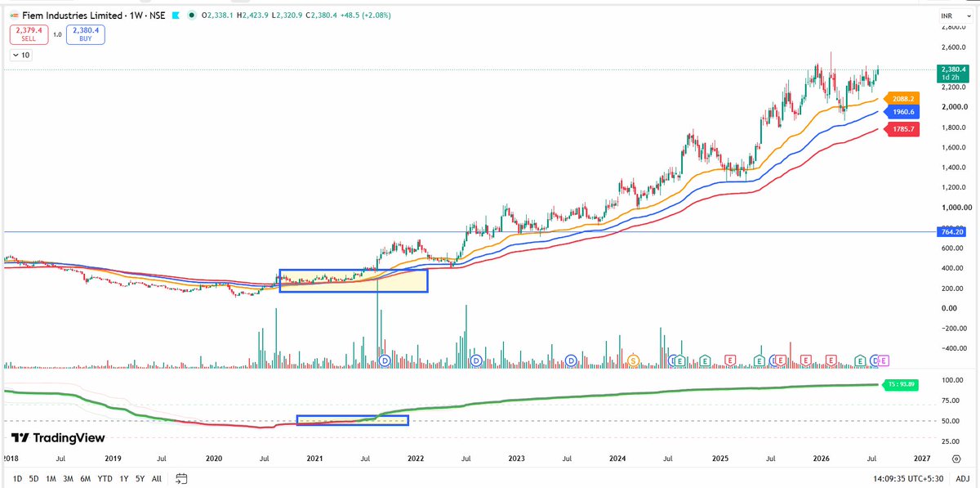Select the 6M time range
The height and width of the screenshot is (488, 980).
[x=85, y=477]
